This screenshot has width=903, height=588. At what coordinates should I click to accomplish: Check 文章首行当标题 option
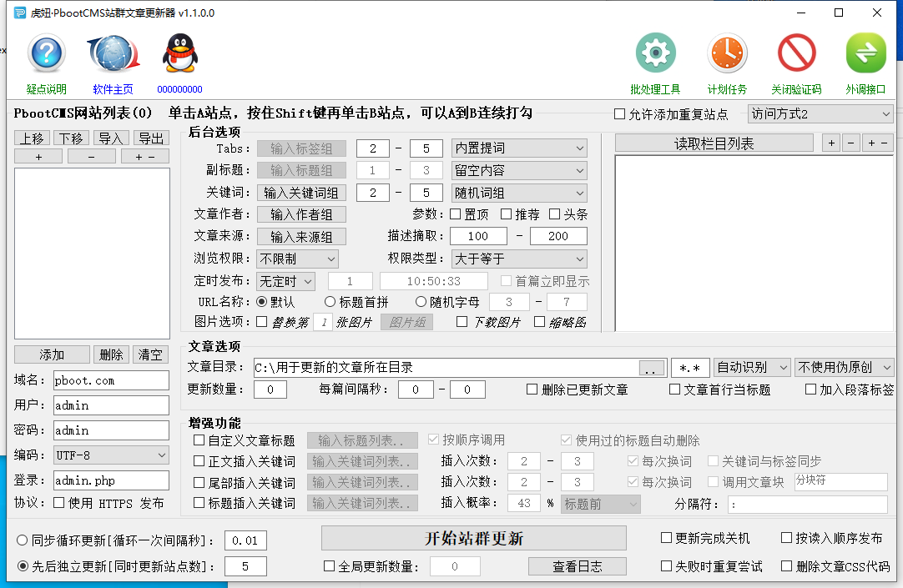coord(674,389)
